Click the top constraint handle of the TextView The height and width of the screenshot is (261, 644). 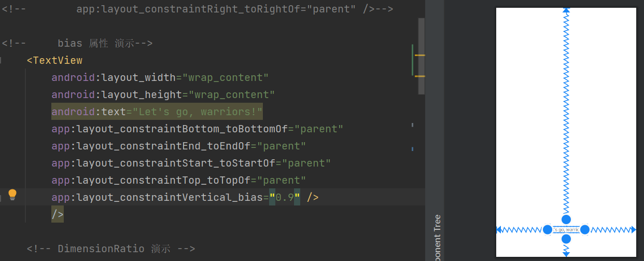tap(566, 219)
